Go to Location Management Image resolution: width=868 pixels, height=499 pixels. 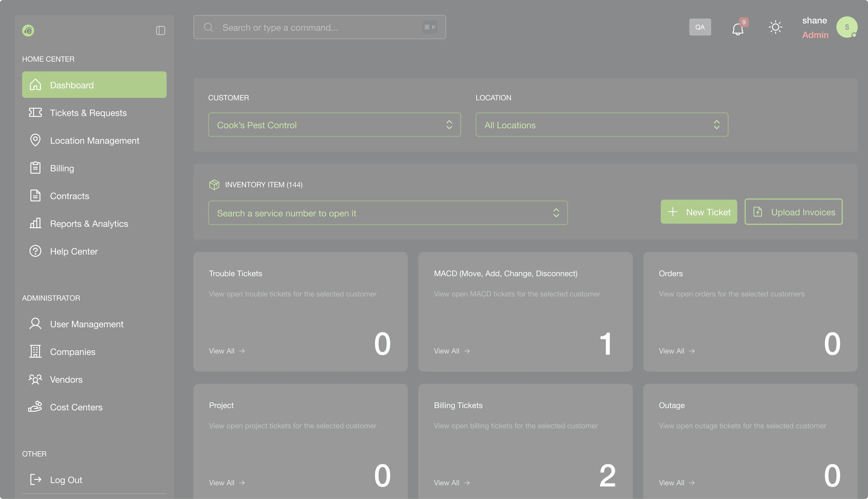tap(94, 140)
